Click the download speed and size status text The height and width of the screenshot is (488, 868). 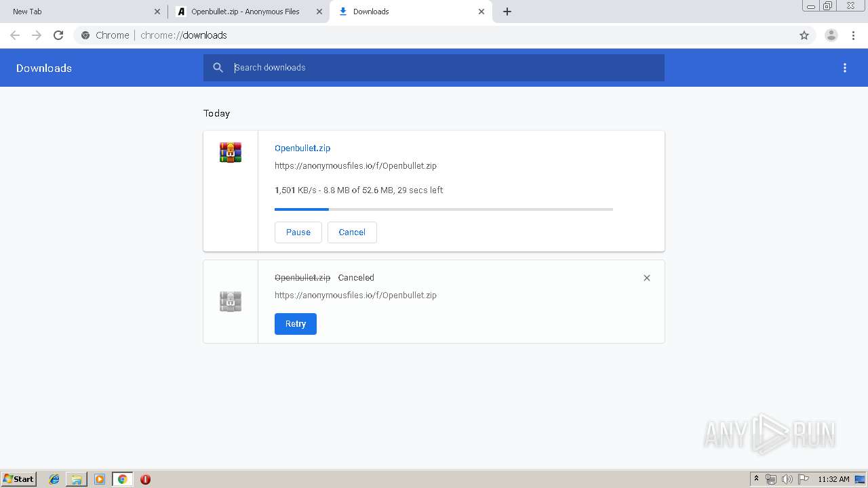pos(359,190)
